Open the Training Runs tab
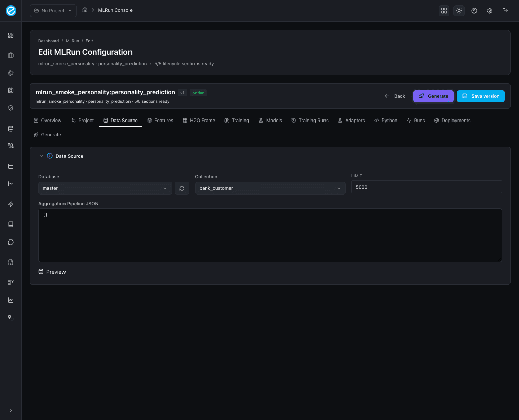519x420 pixels. coord(309,120)
